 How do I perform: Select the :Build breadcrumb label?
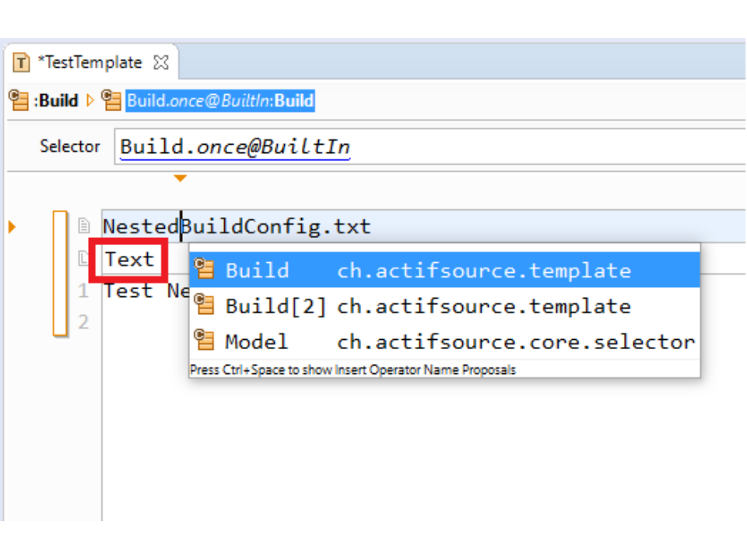pos(58,100)
